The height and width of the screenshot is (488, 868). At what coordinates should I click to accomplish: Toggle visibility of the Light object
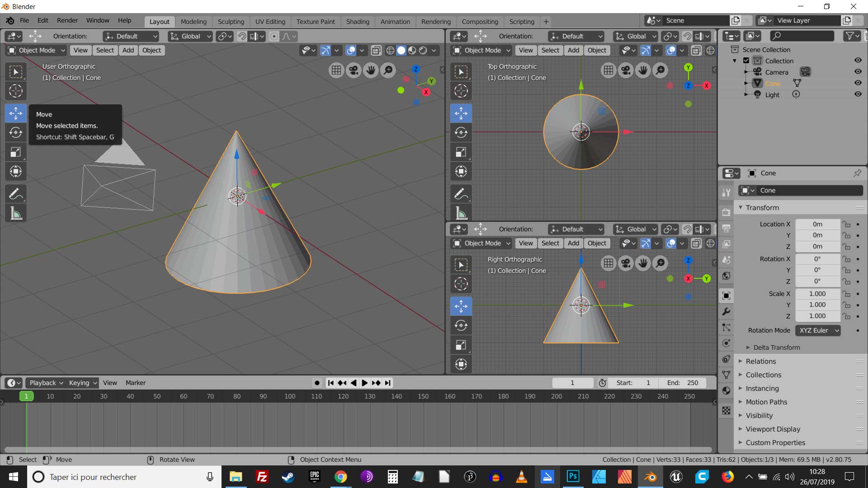tap(858, 94)
